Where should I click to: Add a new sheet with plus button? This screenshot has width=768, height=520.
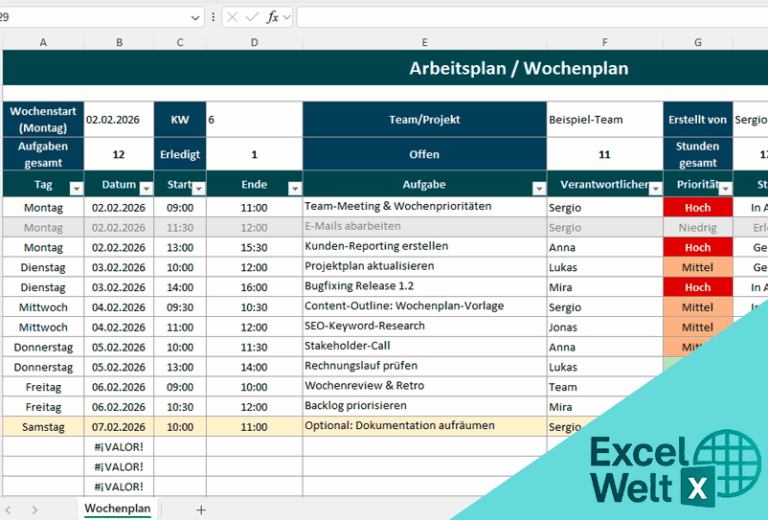coord(201,510)
